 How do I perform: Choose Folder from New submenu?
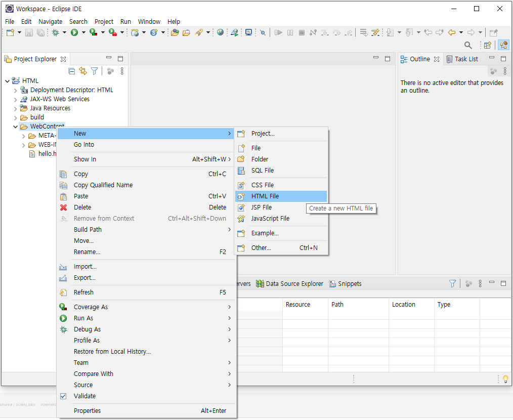coord(281,159)
